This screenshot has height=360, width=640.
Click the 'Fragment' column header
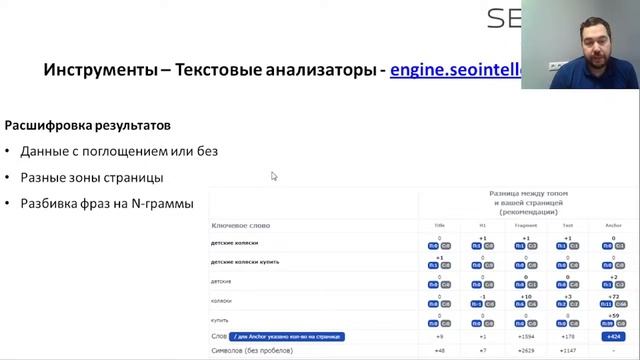[526, 225]
